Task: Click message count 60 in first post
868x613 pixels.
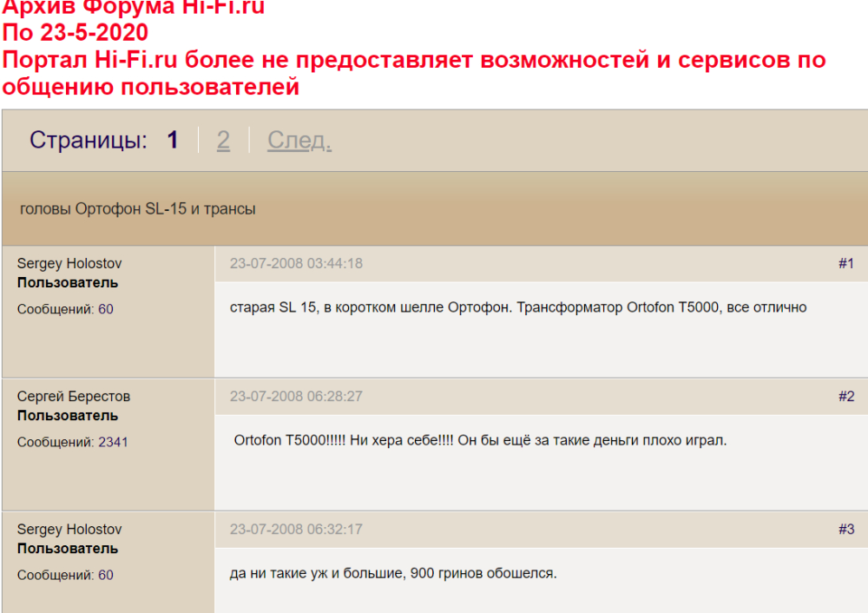Action: (x=106, y=309)
